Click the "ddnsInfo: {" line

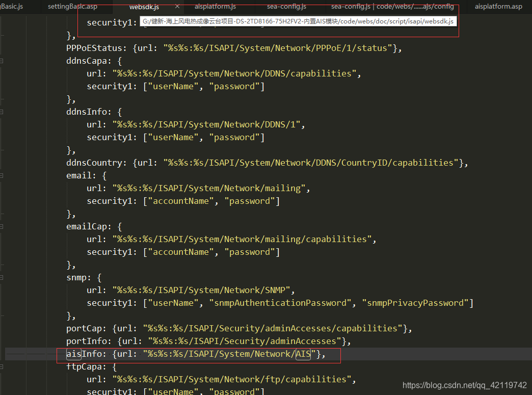click(x=94, y=112)
